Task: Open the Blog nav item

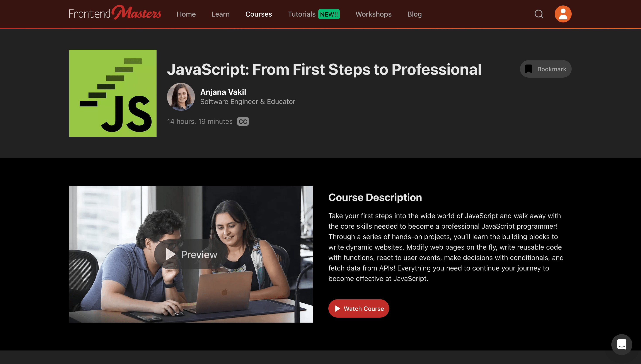Action: coord(414,14)
